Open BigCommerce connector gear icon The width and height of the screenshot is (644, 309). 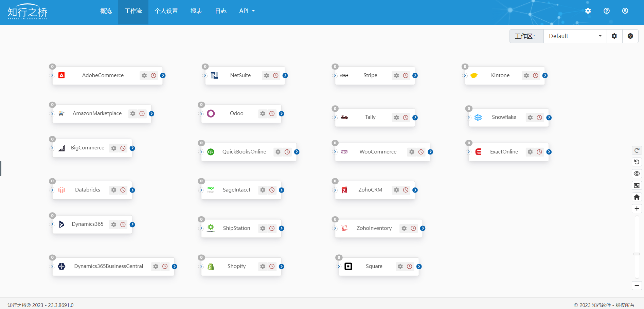point(114,148)
